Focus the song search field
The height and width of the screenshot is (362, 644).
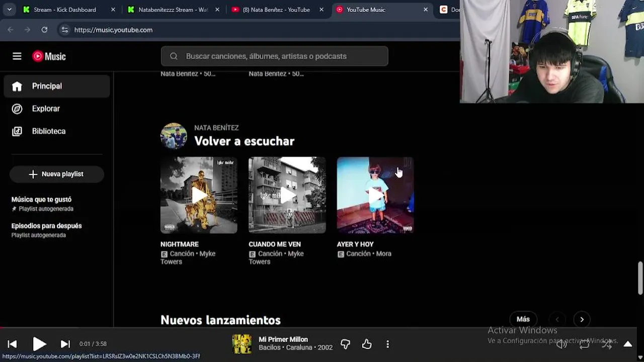tap(275, 56)
